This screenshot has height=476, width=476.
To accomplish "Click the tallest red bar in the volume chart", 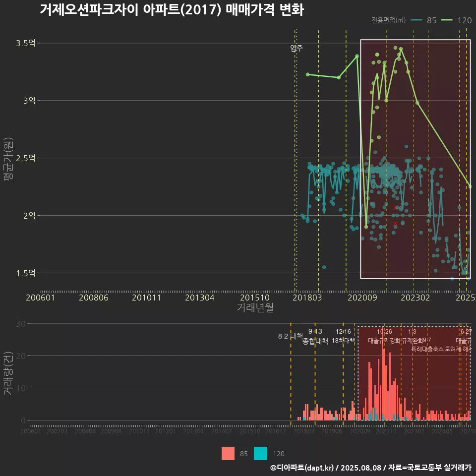I will click(382, 374).
